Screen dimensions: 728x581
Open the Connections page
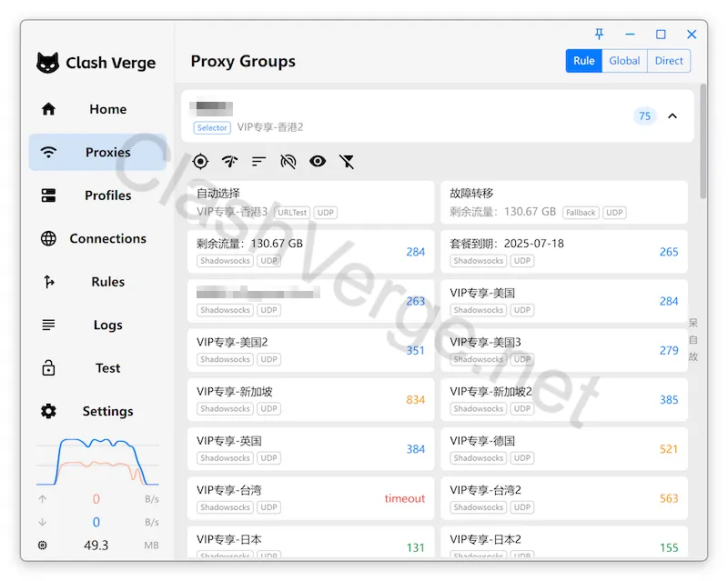tap(107, 238)
